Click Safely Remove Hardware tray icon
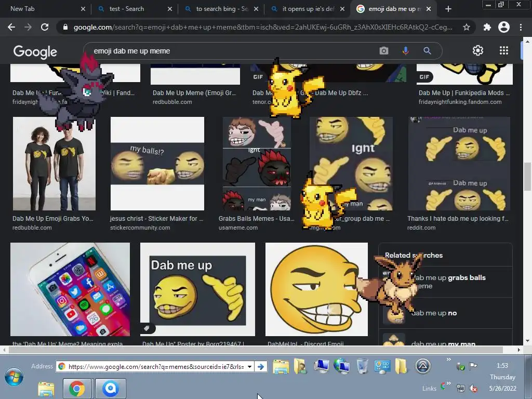Image resolution: width=532 pixels, height=399 pixels. (x=460, y=366)
